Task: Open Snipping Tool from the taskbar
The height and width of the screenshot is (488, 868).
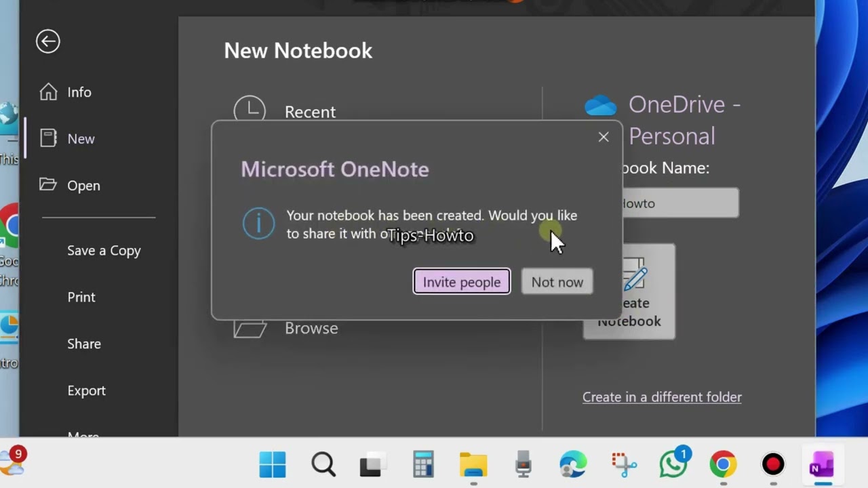Action: pos(624,465)
